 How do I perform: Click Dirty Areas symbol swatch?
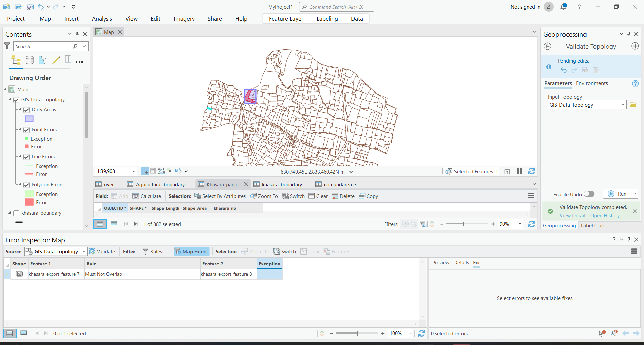(29, 119)
